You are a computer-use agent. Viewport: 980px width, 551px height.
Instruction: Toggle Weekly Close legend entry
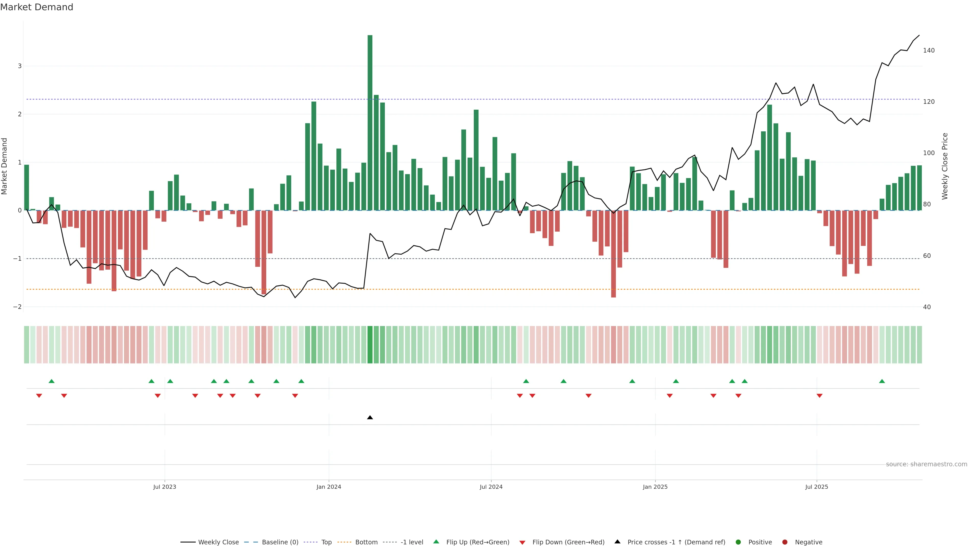(x=218, y=542)
